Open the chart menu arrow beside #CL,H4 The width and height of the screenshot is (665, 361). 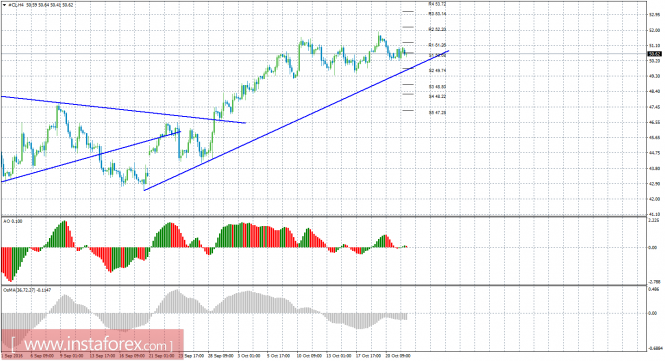pyautogui.click(x=5, y=5)
